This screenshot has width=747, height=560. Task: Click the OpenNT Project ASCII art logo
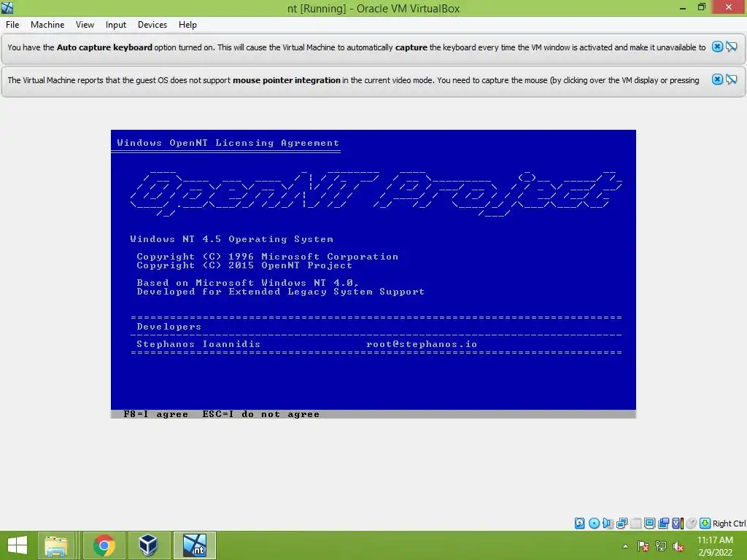(x=376, y=193)
